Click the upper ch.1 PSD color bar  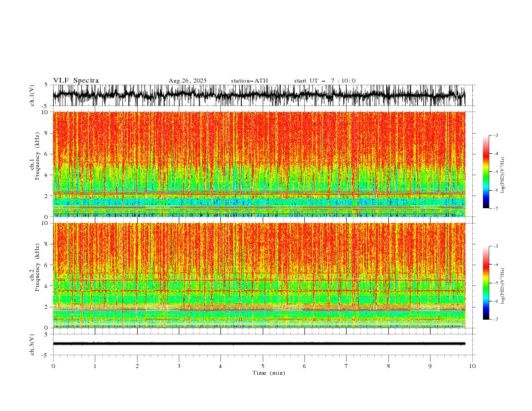(x=486, y=172)
